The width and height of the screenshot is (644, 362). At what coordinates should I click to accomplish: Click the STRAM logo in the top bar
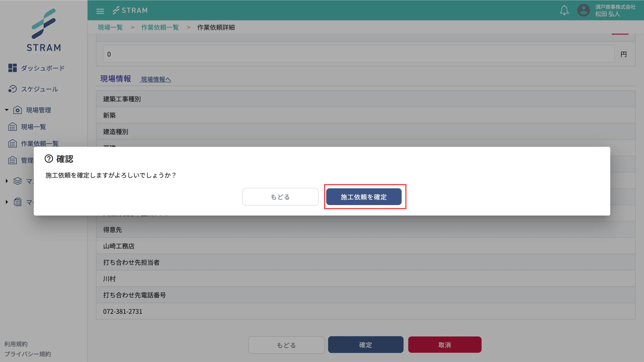(x=130, y=10)
